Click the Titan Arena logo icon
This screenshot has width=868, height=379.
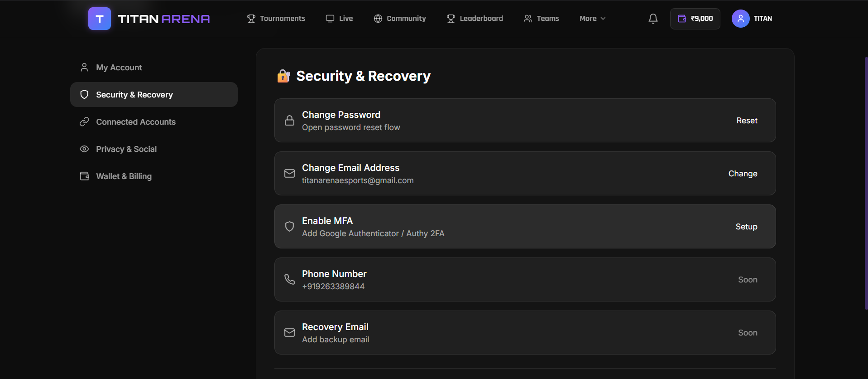(100, 19)
